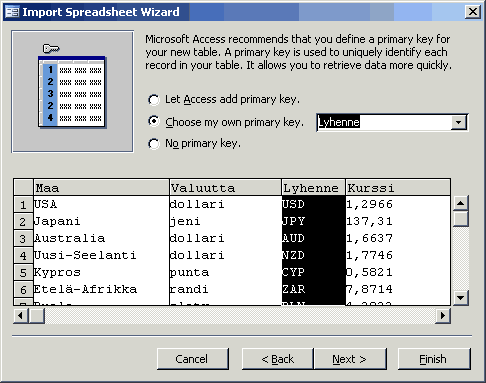
Task: Click the Cancel button
Action: click(x=193, y=359)
